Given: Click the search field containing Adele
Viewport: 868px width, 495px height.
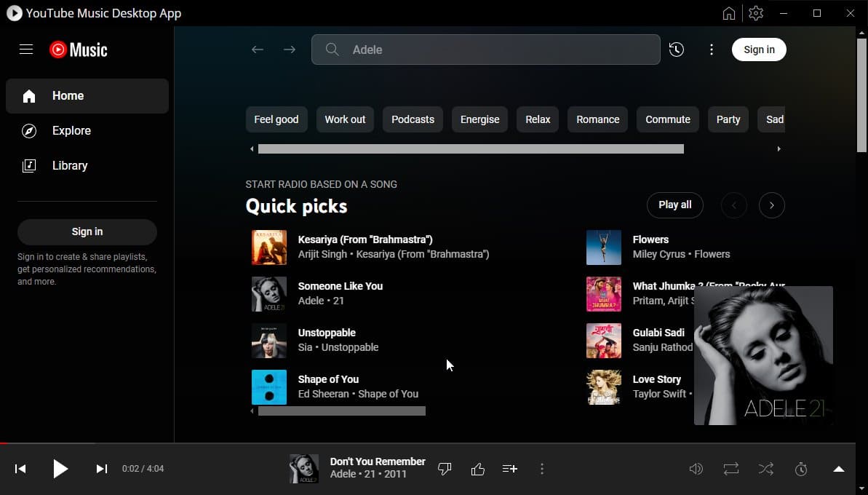Looking at the screenshot, I should click(x=485, y=49).
